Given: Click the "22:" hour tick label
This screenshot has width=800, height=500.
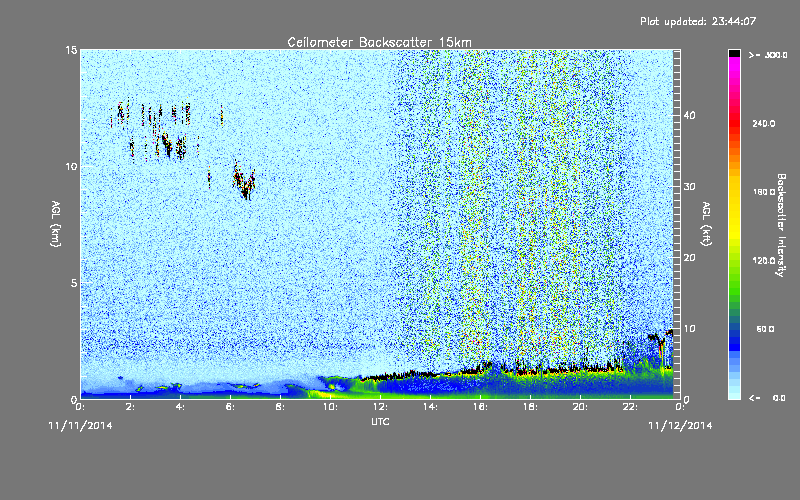Looking at the screenshot, I should click(x=630, y=407).
